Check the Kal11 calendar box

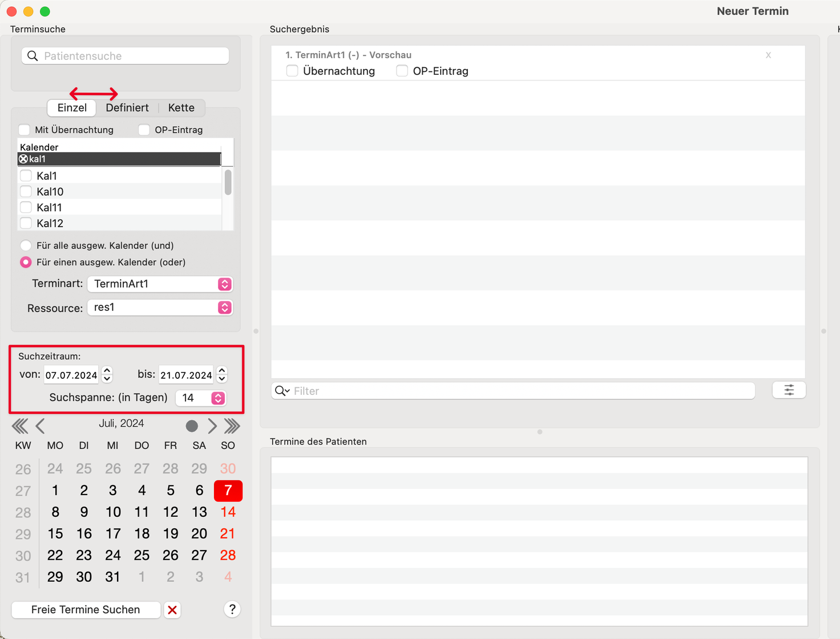[x=26, y=207]
